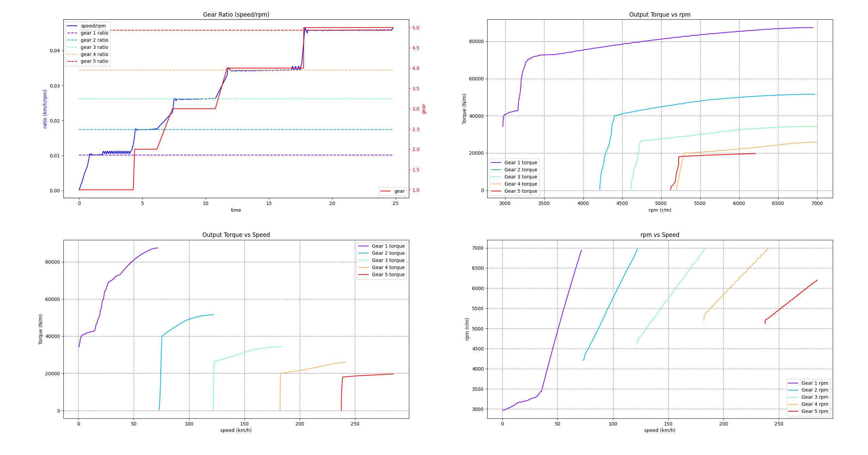Screen dimensions: 868x455
Task: Select 'gear 5 ratio' legend entry
Action: pyautogui.click(x=87, y=61)
